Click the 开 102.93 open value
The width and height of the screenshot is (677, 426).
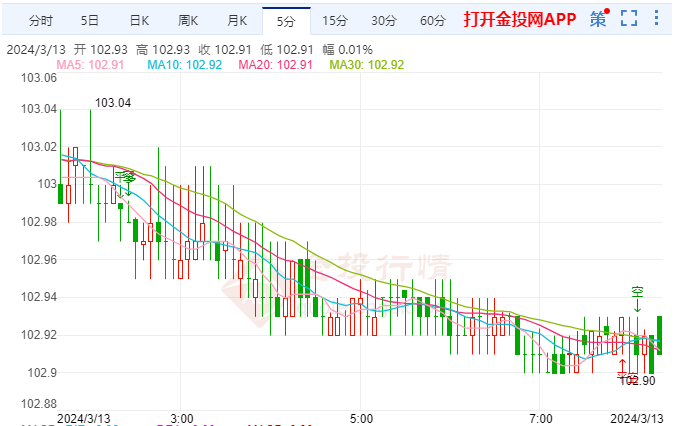101,50
